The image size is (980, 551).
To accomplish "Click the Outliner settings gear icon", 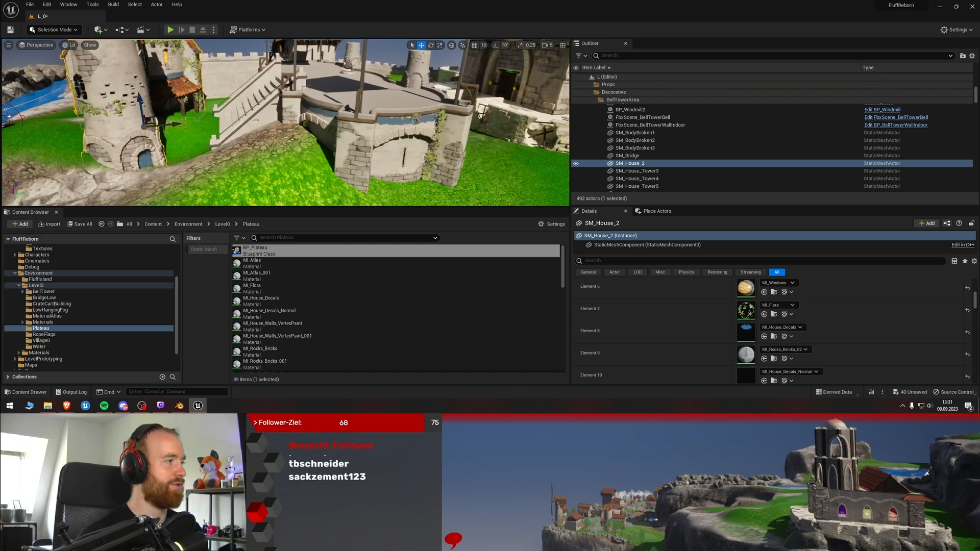I will 972,56.
